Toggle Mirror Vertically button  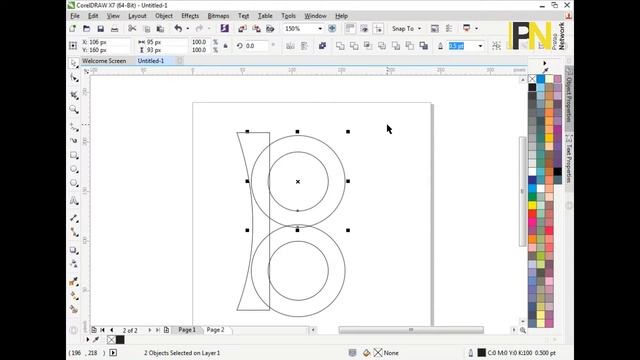pyautogui.click(x=304, y=46)
